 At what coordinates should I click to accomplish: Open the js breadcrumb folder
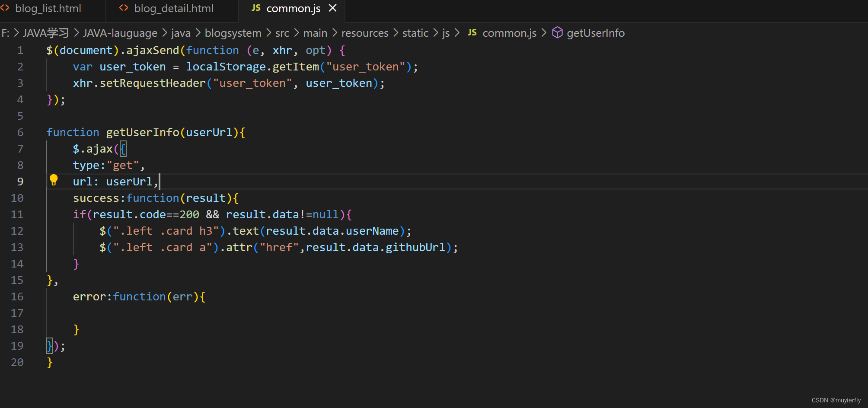446,33
